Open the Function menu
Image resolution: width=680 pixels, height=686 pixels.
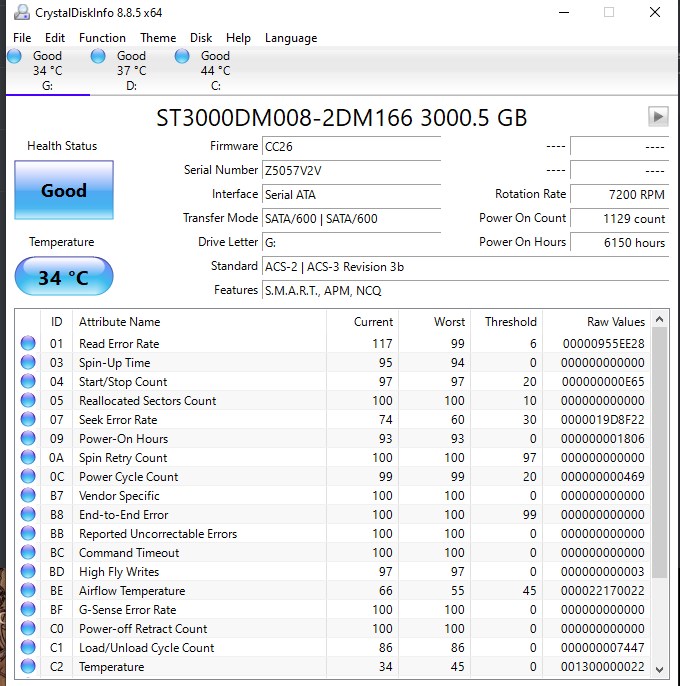pos(102,38)
